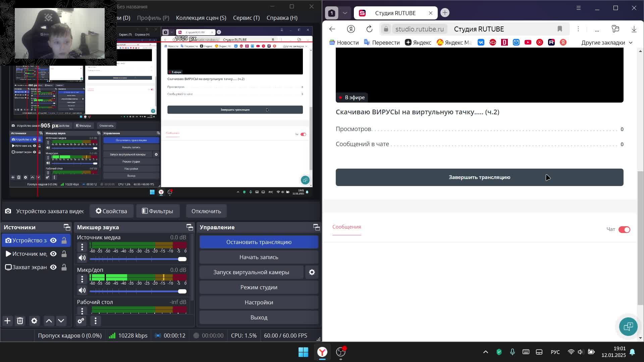Image resolution: width=644 pixels, height=362 pixels.
Task: Open Сервис menu in OBS
Action: coord(246,18)
